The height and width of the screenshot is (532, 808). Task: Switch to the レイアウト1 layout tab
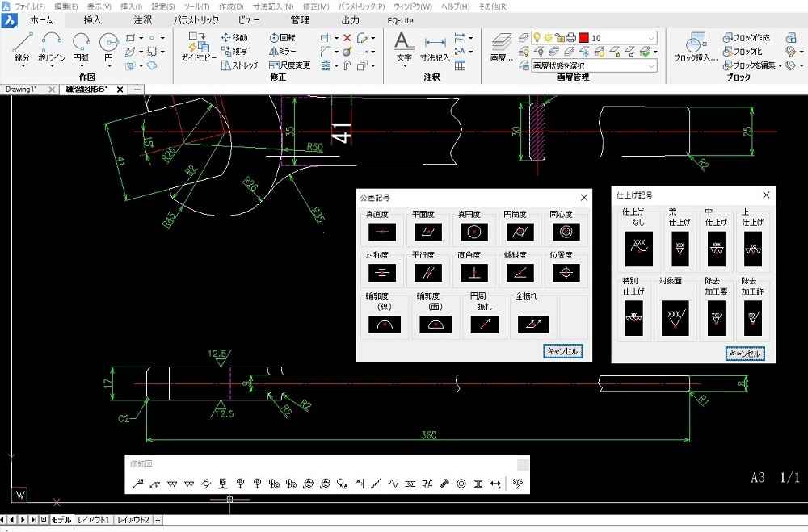[x=93, y=520]
